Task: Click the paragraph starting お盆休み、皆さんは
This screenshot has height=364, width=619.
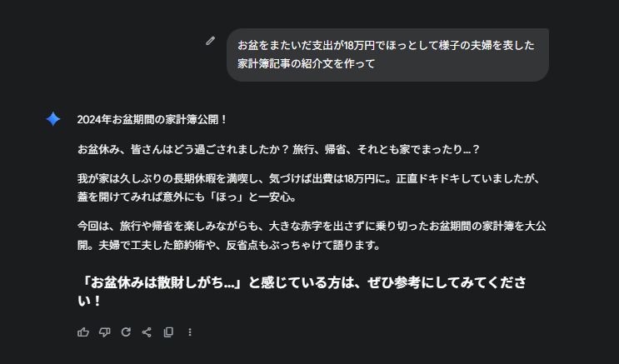Action: pos(278,149)
